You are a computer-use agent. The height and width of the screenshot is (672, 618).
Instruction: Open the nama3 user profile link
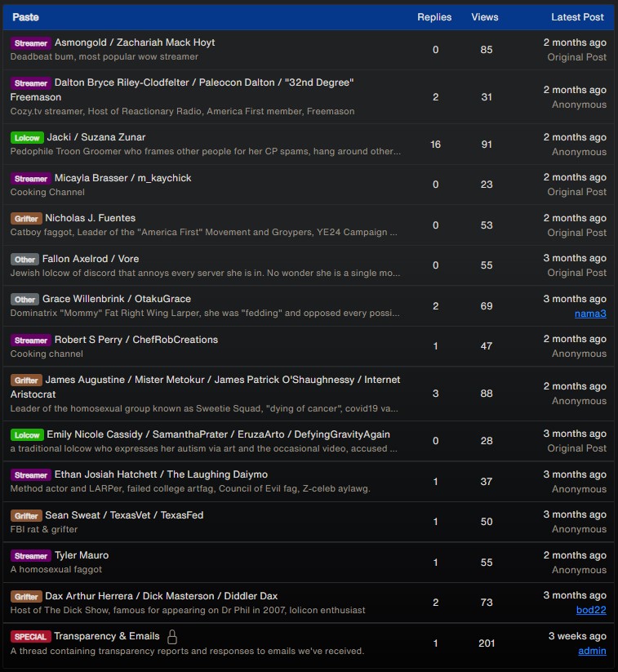590,314
